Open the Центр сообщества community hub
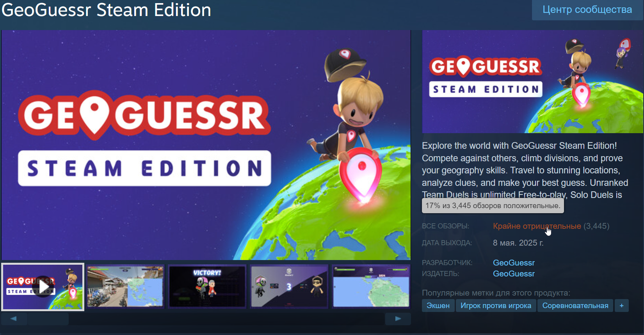Screen dimensions: 644x335 pos(587,10)
